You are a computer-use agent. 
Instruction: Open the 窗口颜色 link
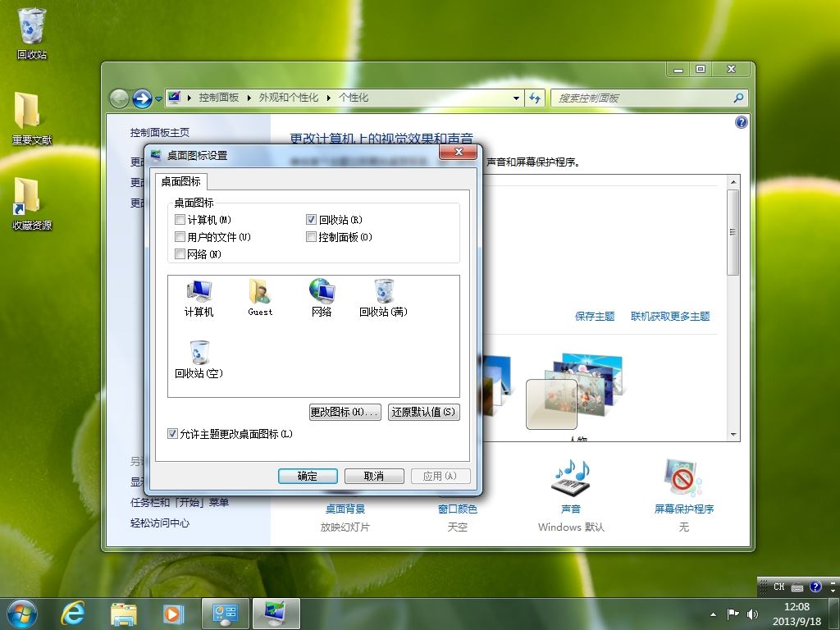click(458, 509)
